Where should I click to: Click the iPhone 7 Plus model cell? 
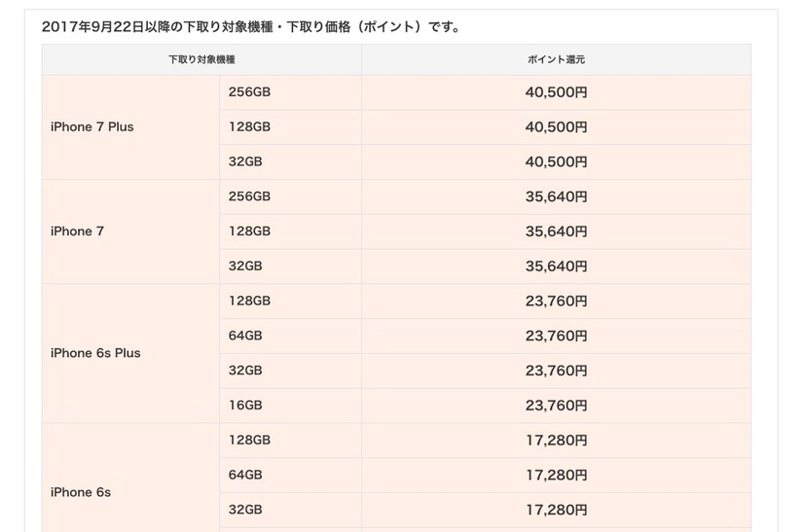(130, 127)
